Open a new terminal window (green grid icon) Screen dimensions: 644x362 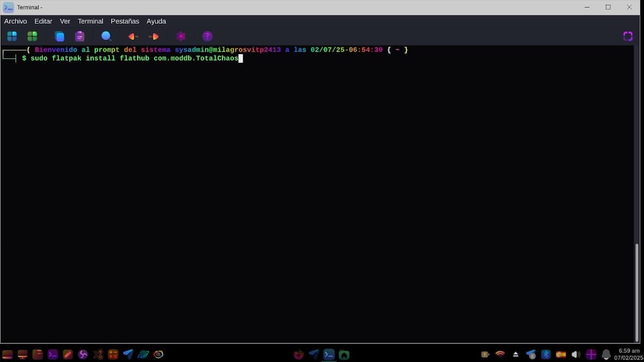pos(32,36)
